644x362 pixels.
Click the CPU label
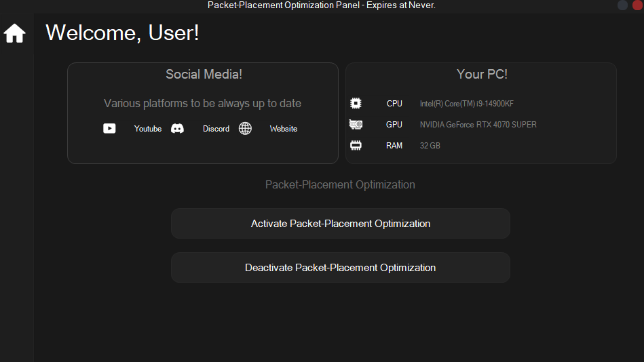[x=394, y=104]
